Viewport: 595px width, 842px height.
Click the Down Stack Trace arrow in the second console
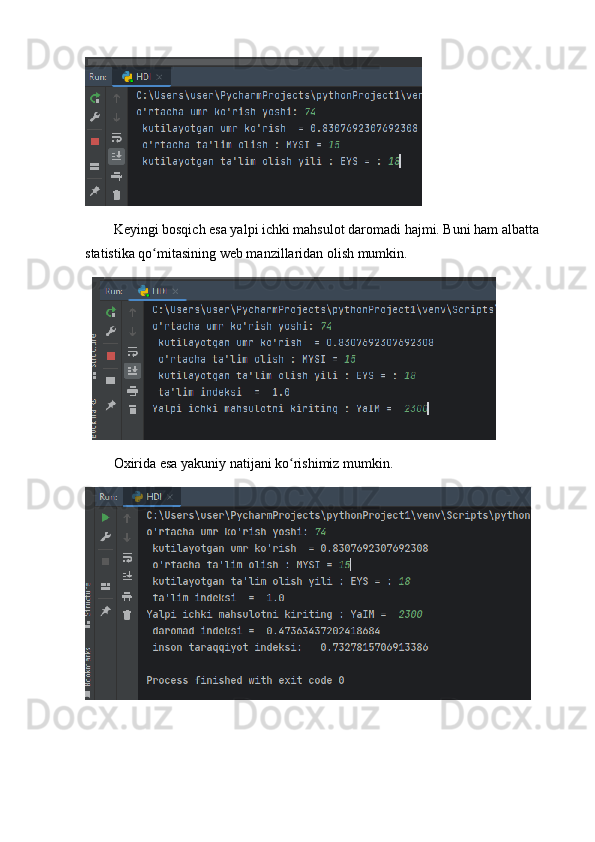(133, 332)
